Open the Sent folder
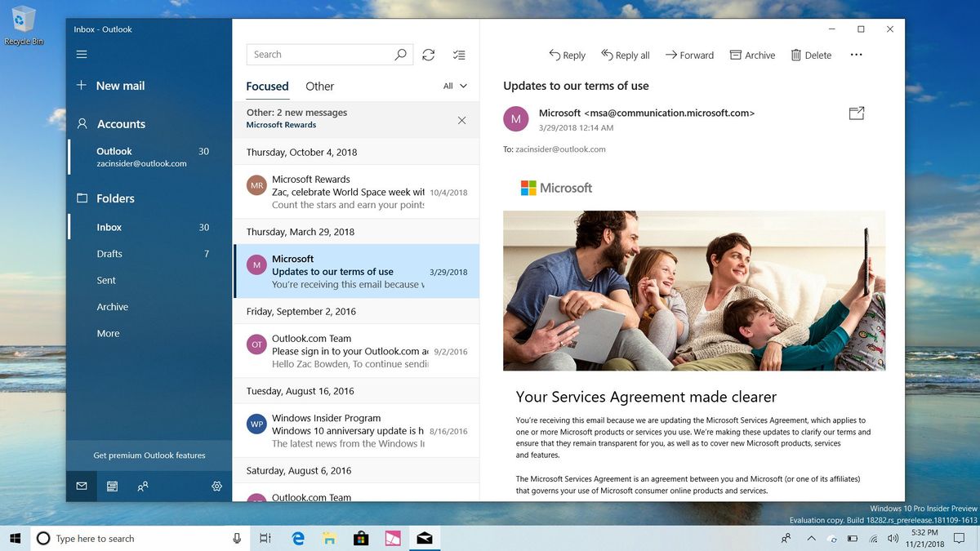 click(x=149, y=280)
